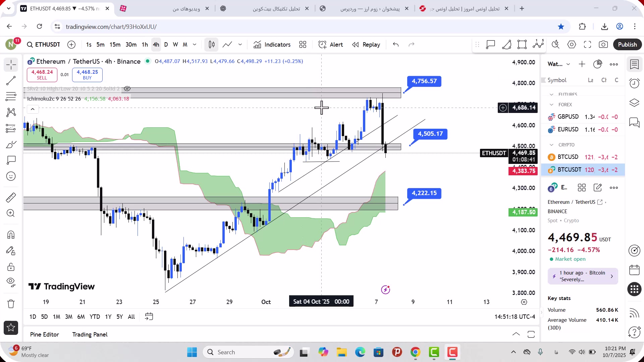644x362 pixels.
Task: Open the ETHUSDT symbol search
Action: (44, 45)
